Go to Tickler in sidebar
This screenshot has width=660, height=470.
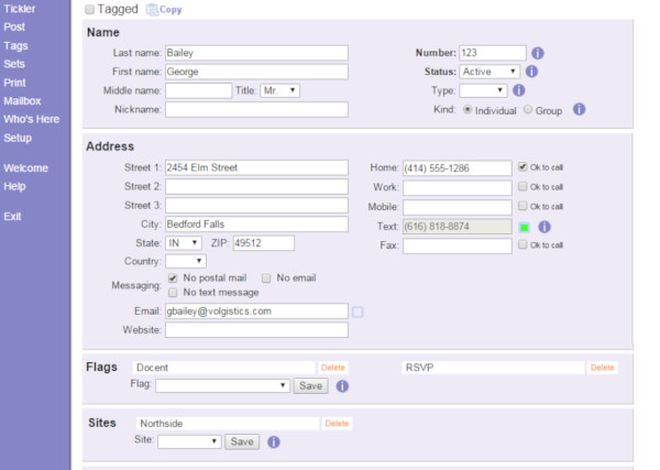19,9
